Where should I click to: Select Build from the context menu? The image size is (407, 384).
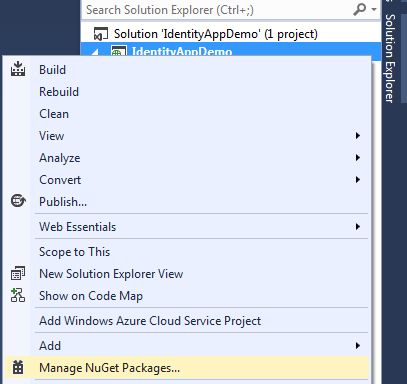[x=187, y=70]
